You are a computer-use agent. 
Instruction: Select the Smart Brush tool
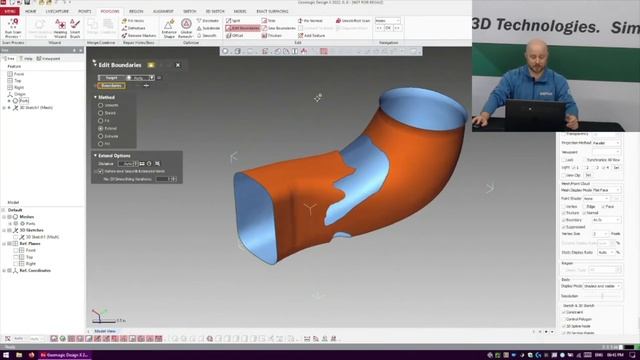(x=75, y=29)
